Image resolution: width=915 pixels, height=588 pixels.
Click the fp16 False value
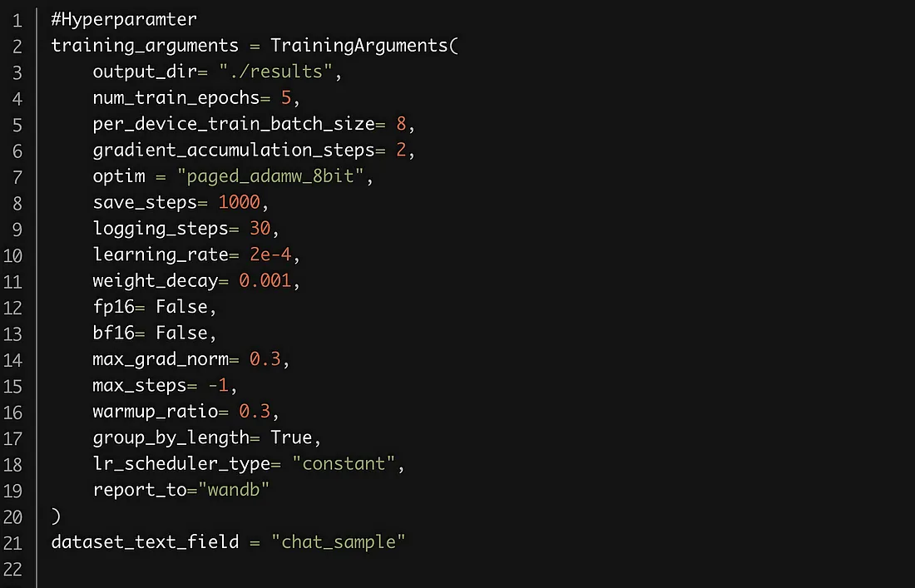point(181,307)
